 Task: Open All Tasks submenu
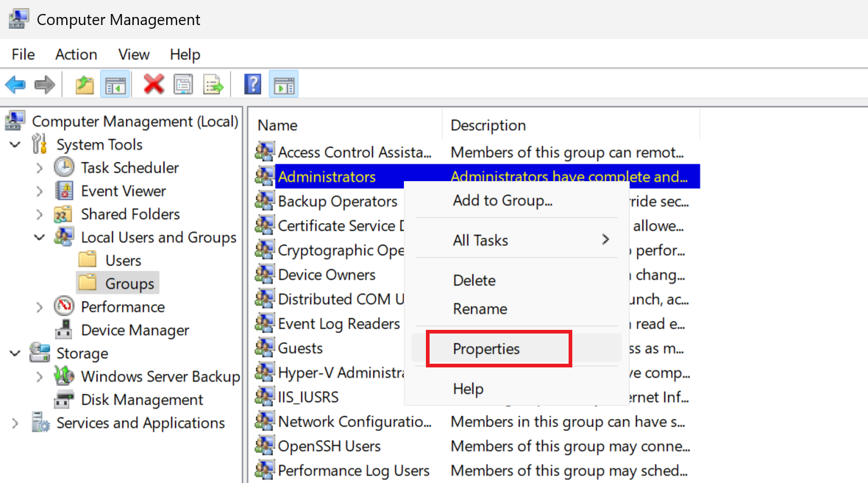tap(516, 240)
